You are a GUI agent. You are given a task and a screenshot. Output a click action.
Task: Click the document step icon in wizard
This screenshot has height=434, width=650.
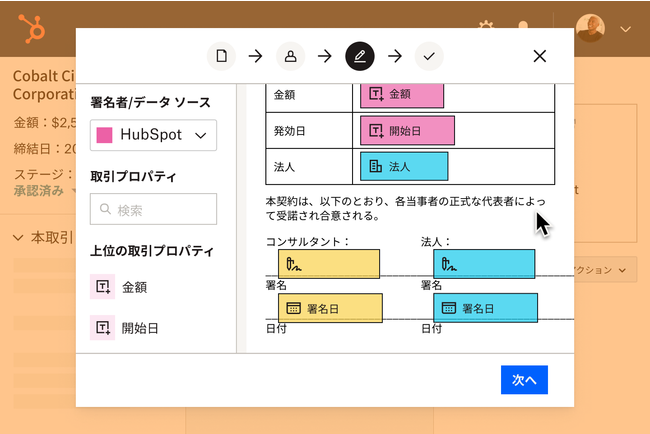(221, 56)
